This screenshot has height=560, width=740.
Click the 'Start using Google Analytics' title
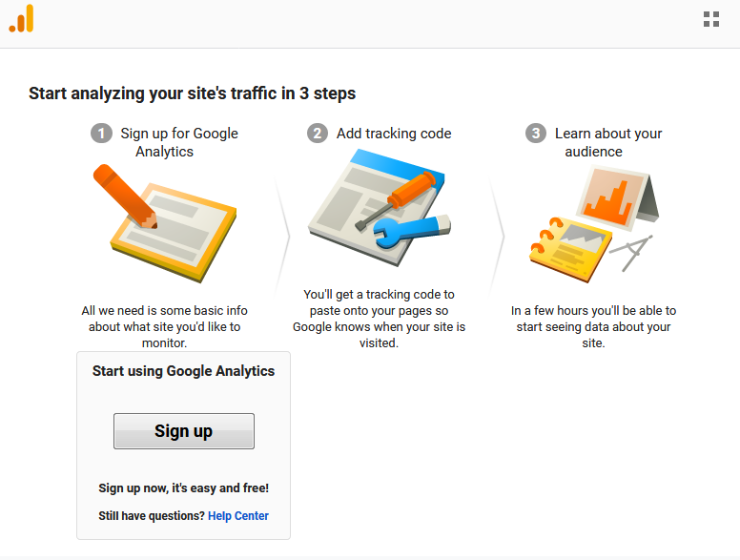(x=183, y=371)
